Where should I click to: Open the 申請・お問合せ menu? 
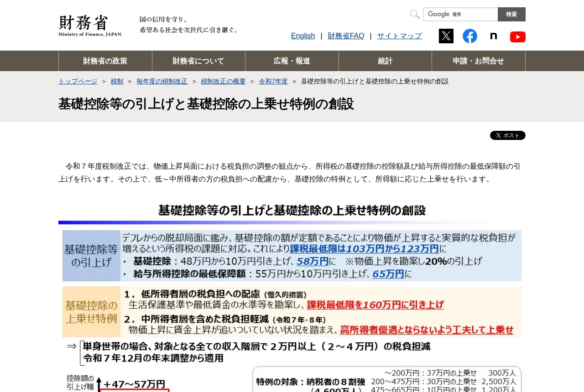click(479, 61)
